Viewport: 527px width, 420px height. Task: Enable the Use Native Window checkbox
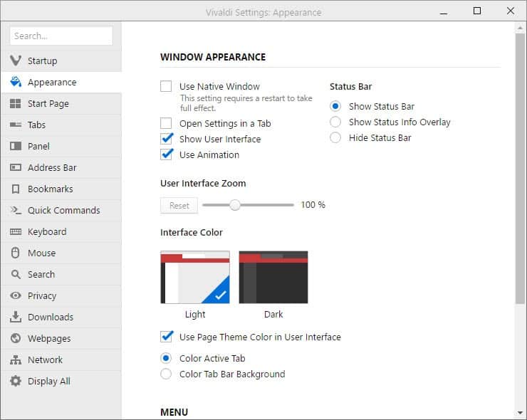click(x=166, y=86)
